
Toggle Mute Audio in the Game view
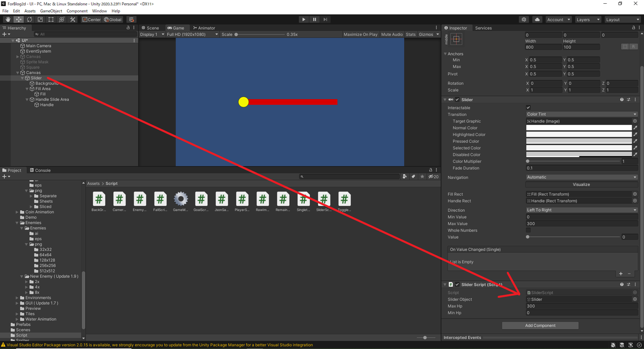(x=392, y=34)
